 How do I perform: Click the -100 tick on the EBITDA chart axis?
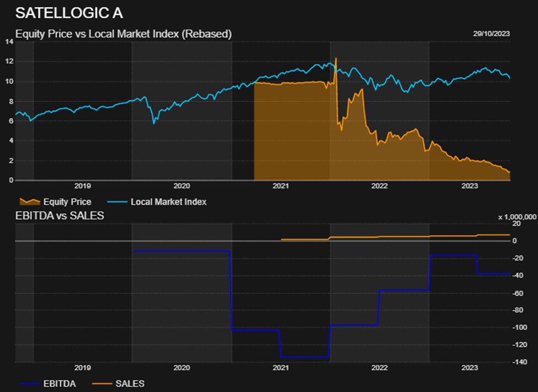pyautogui.click(x=519, y=327)
